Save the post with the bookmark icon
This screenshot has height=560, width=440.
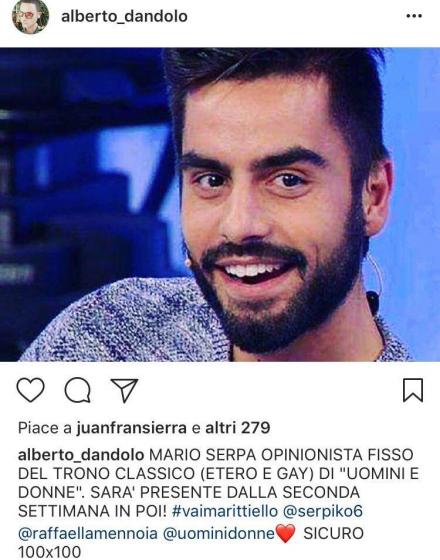pos(413,390)
